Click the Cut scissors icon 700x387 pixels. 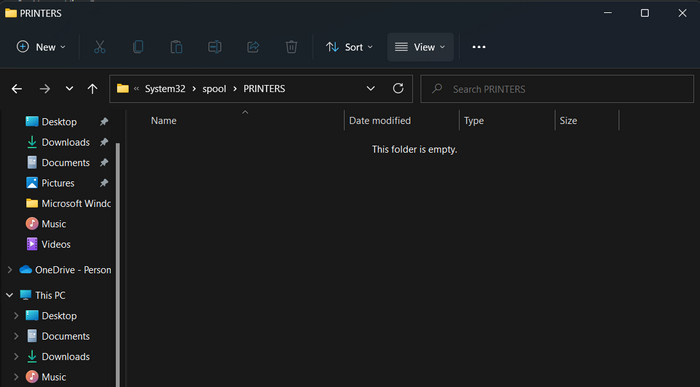(x=100, y=47)
